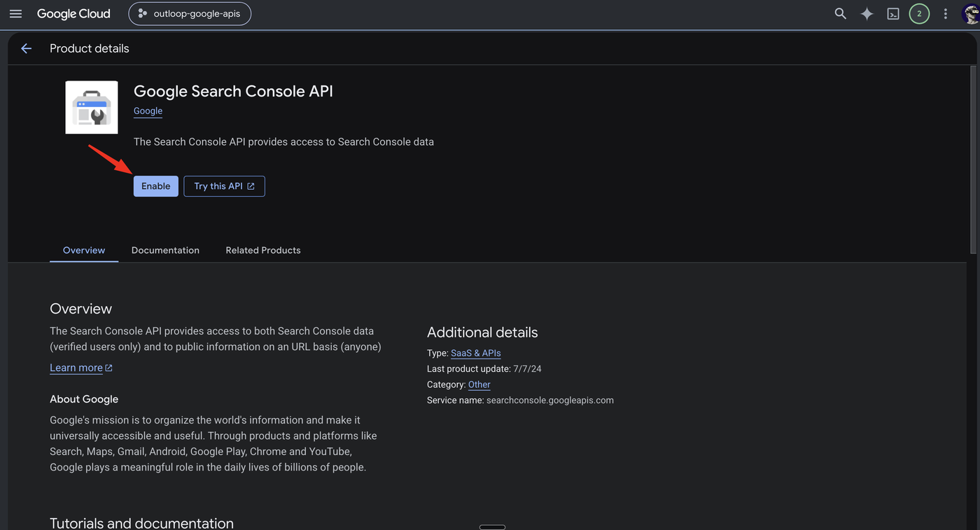980x530 pixels.
Task: Open Gemini AI assistant sparkle icon
Action: pos(867,13)
